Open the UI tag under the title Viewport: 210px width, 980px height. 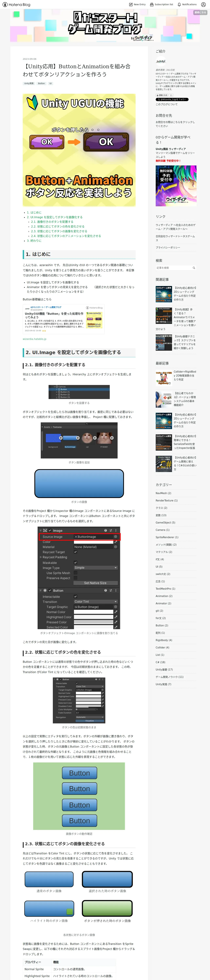click(50, 83)
